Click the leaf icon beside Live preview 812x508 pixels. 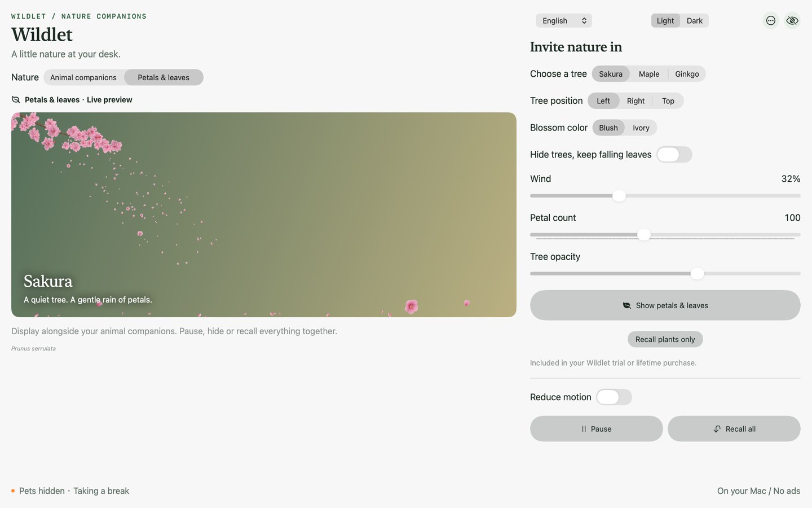pos(16,100)
